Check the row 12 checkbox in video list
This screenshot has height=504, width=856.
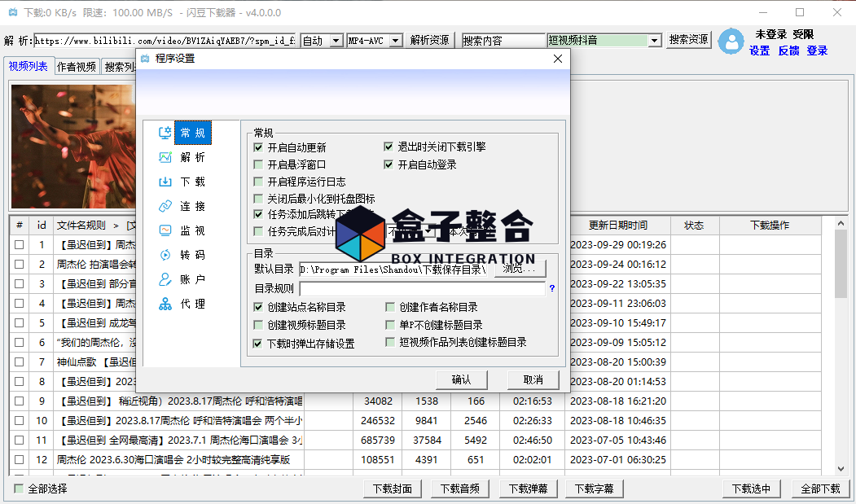pos(19,460)
